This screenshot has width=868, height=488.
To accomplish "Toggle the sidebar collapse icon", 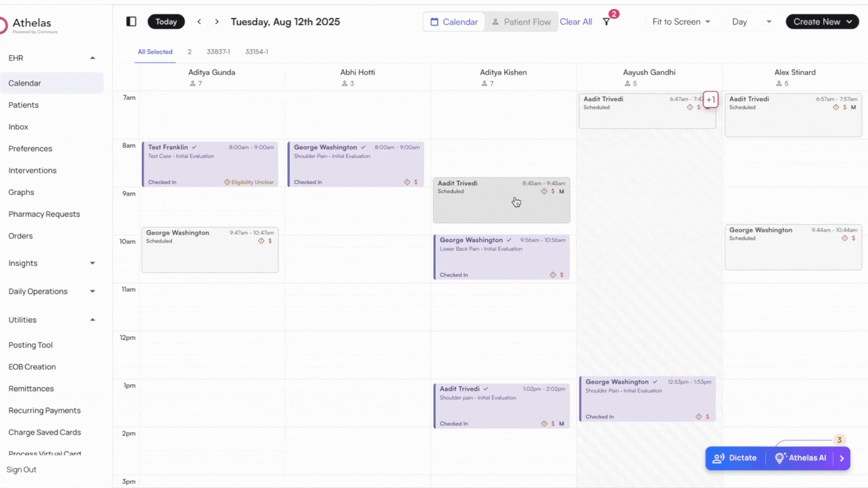I will tap(131, 22).
